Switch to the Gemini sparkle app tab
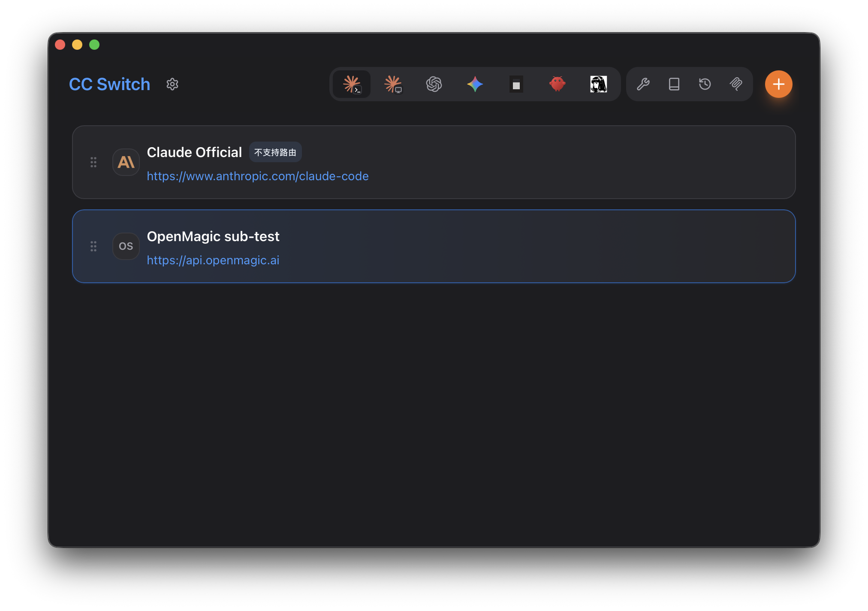Screen dimensions: 868x611 click(x=475, y=84)
